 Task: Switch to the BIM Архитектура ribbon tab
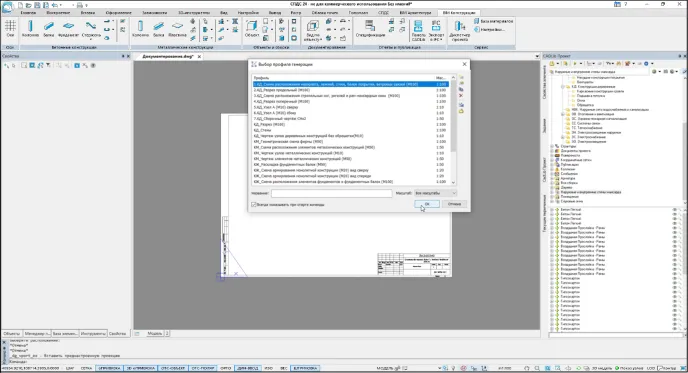tap(415, 13)
